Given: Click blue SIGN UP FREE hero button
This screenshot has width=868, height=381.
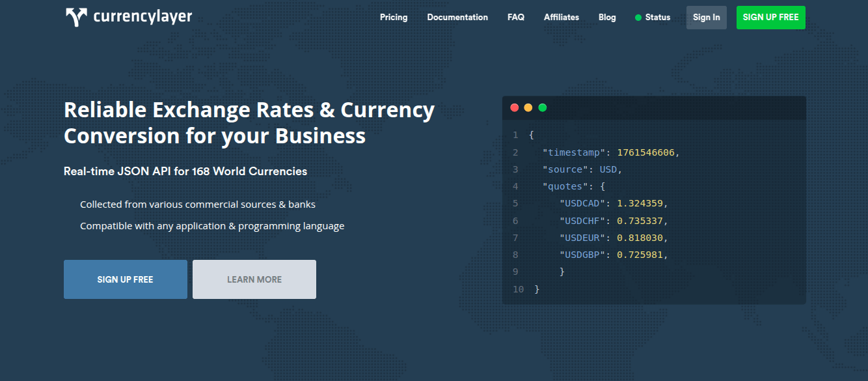Looking at the screenshot, I should pyautogui.click(x=126, y=279).
